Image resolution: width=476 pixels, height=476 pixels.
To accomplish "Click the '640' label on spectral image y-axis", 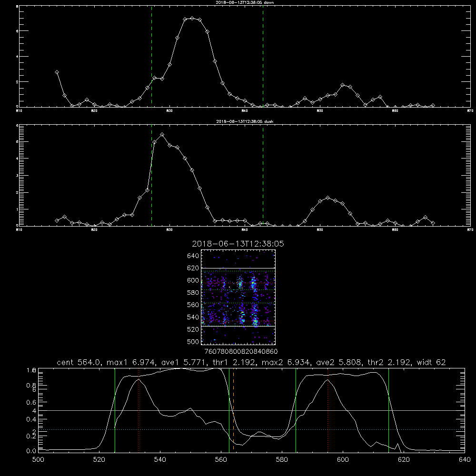I will coord(193,256).
